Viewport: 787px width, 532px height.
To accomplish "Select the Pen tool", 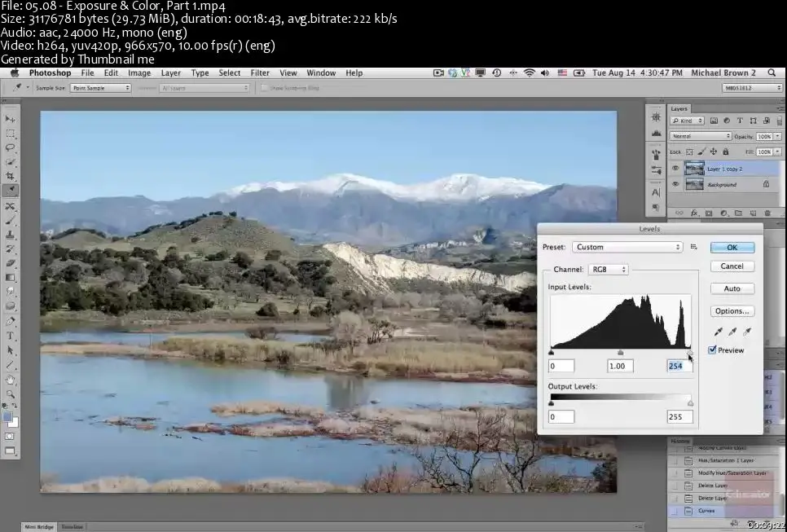I will point(10,321).
